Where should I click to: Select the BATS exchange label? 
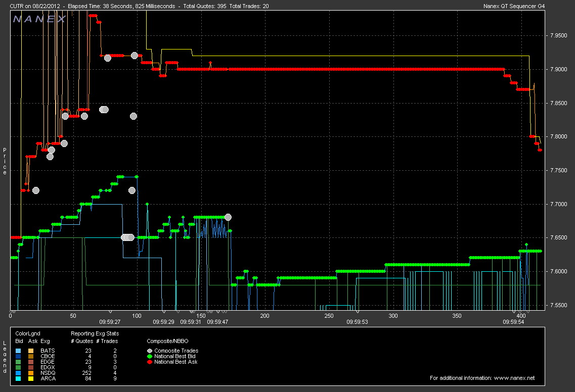click(48, 351)
